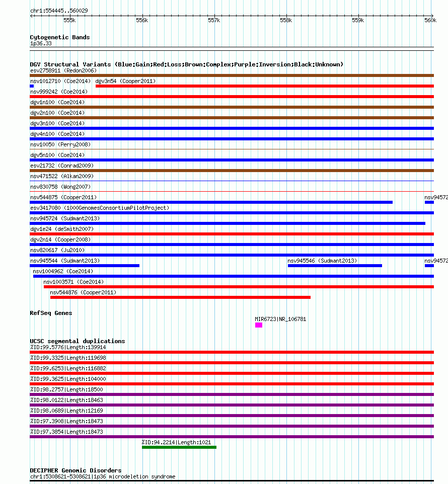Click the blue bar under nsv945544
Screen dimensions: 448x484
coord(85,266)
